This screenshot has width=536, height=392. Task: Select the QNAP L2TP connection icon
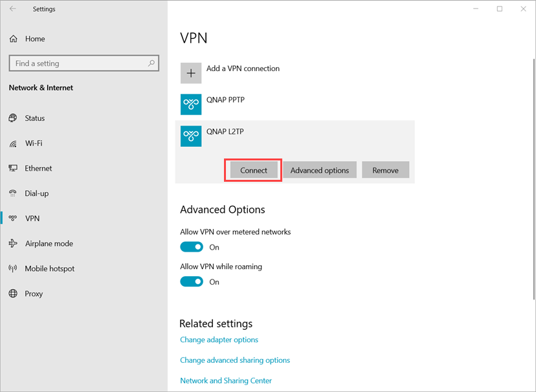[x=191, y=136]
